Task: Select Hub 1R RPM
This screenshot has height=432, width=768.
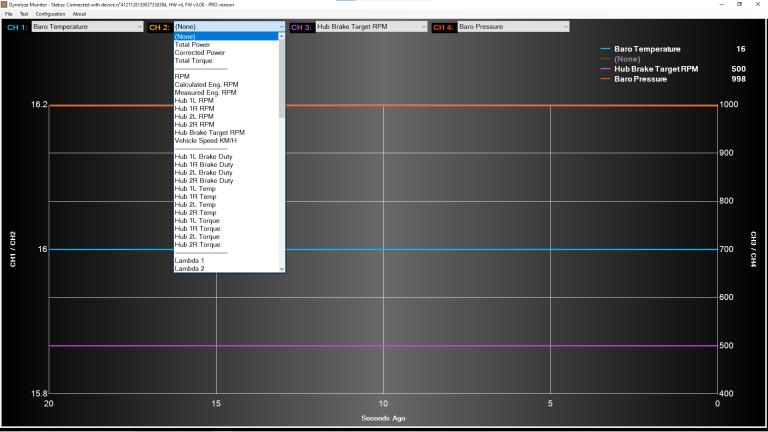Action: pos(226,109)
